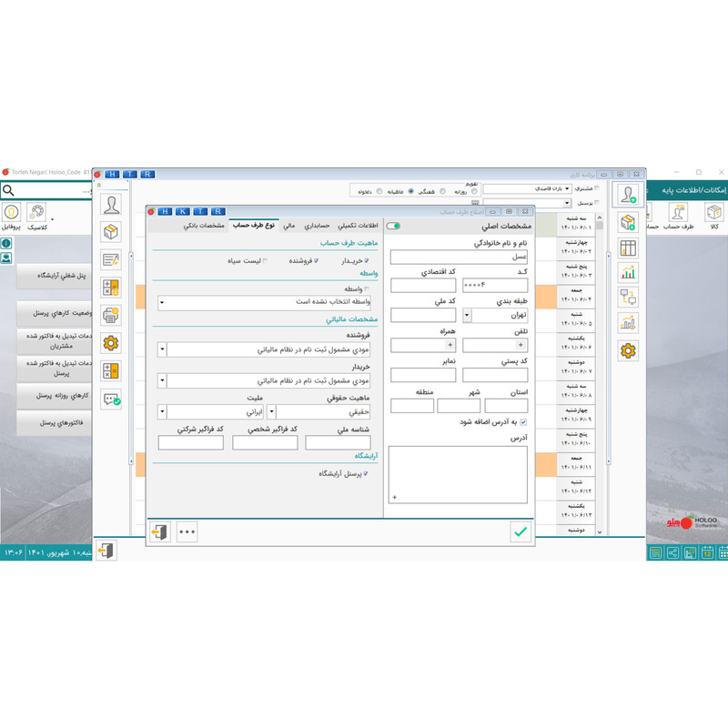Open the printer icon in the left sidebar
The height and width of the screenshot is (728, 728).
point(111,316)
